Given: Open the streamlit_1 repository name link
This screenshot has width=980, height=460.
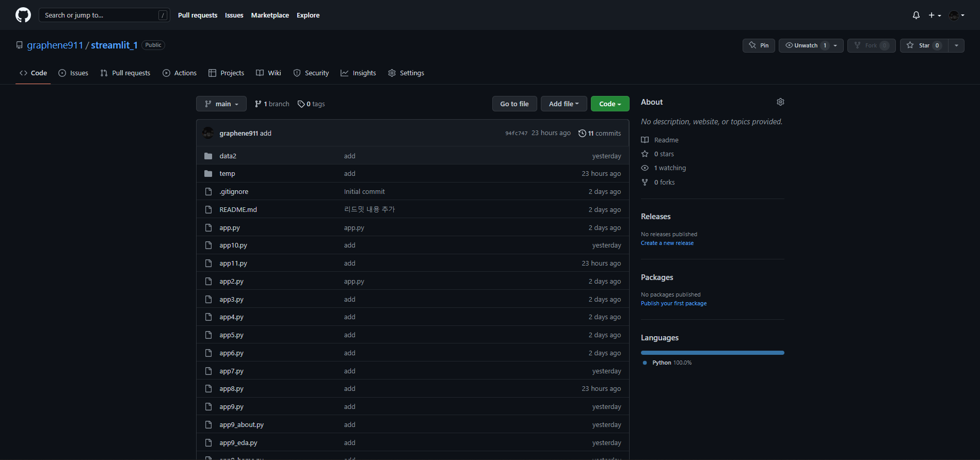Looking at the screenshot, I should click(x=115, y=45).
